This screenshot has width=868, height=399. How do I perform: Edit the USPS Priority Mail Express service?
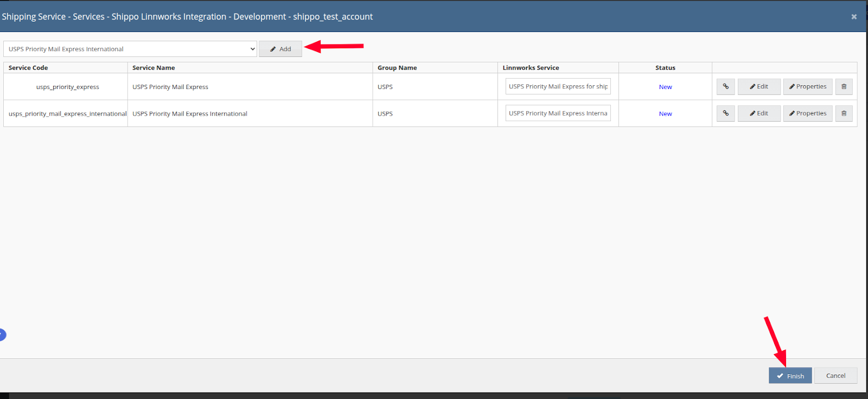click(x=759, y=86)
